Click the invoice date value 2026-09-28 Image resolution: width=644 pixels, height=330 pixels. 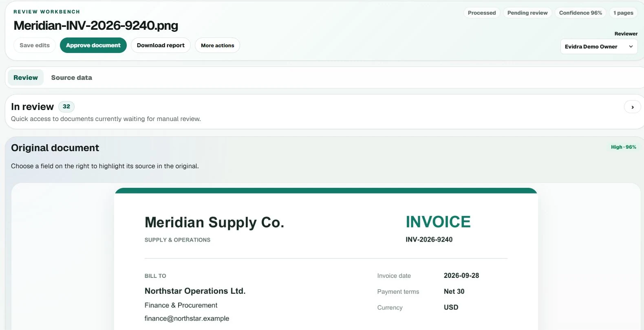click(461, 275)
